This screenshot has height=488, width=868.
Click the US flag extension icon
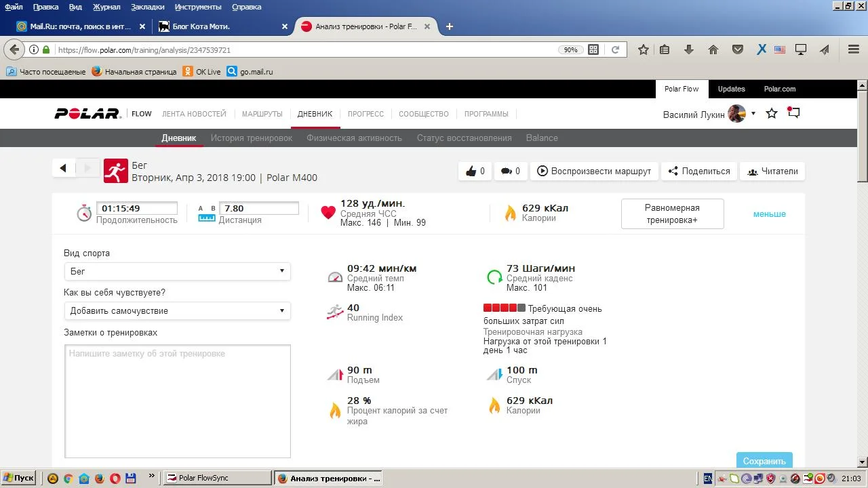[780, 49]
